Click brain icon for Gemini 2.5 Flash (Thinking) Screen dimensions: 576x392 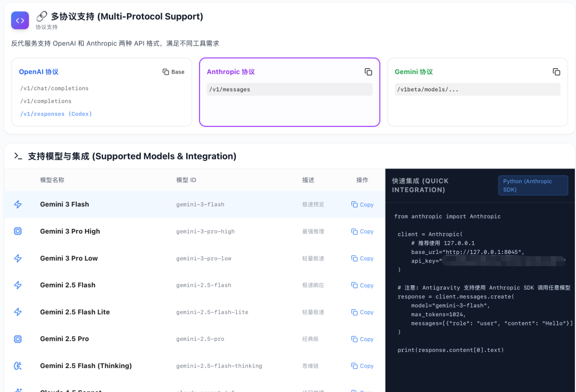coord(18,365)
